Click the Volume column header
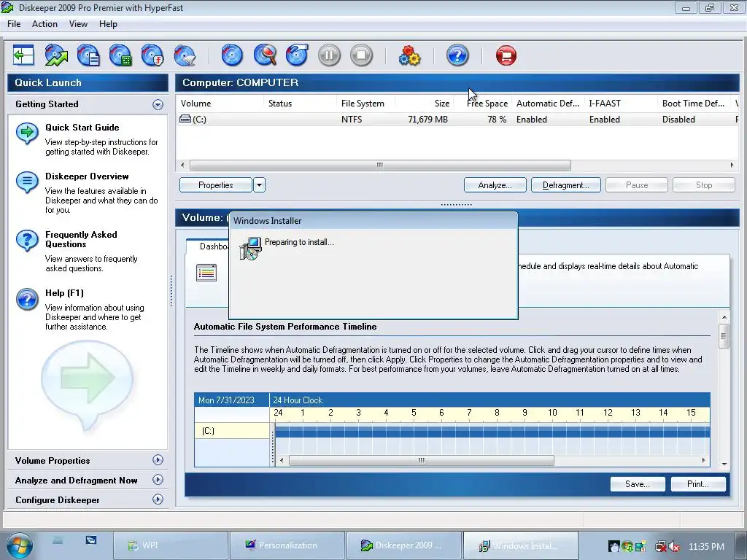Image resolution: width=747 pixels, height=560 pixels. [220, 104]
